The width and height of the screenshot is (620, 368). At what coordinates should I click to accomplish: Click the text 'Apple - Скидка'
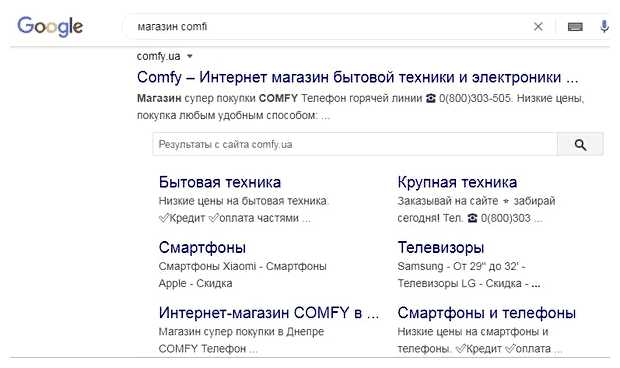coord(195,283)
